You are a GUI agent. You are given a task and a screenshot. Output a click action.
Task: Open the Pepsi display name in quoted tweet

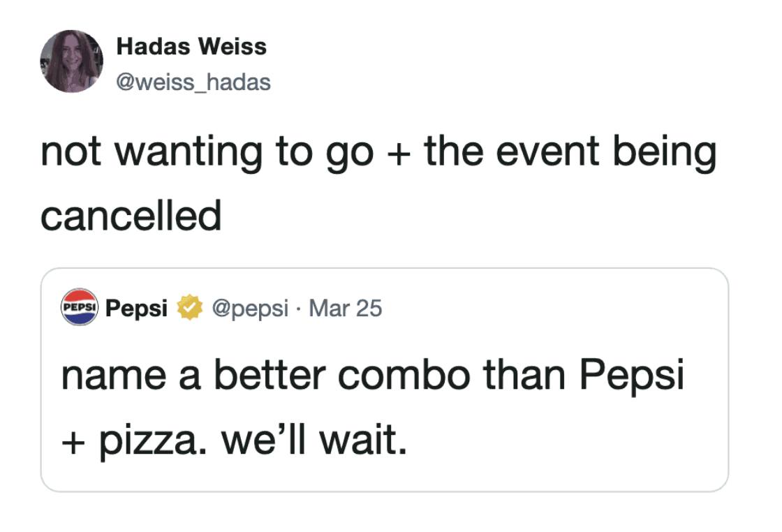tap(136, 308)
